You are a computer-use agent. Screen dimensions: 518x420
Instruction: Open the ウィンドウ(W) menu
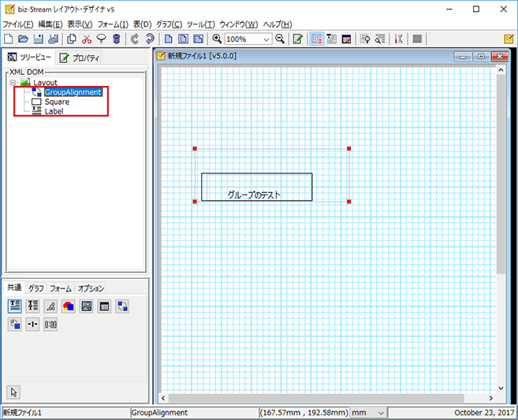tap(239, 24)
